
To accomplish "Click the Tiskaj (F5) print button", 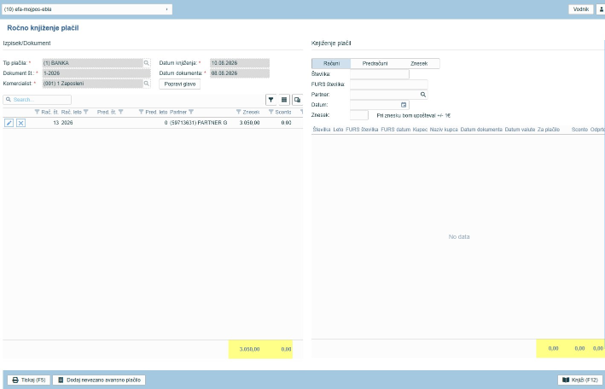I will click(29, 380).
